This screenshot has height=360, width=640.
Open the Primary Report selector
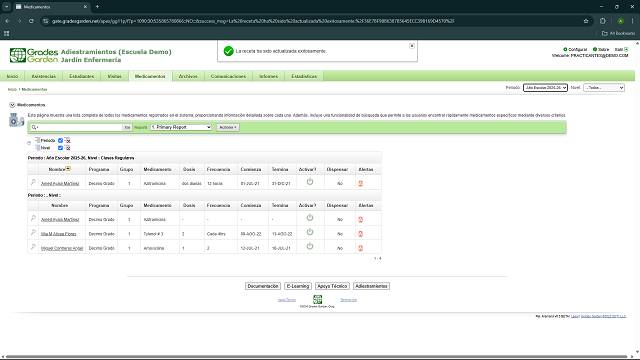pos(181,127)
